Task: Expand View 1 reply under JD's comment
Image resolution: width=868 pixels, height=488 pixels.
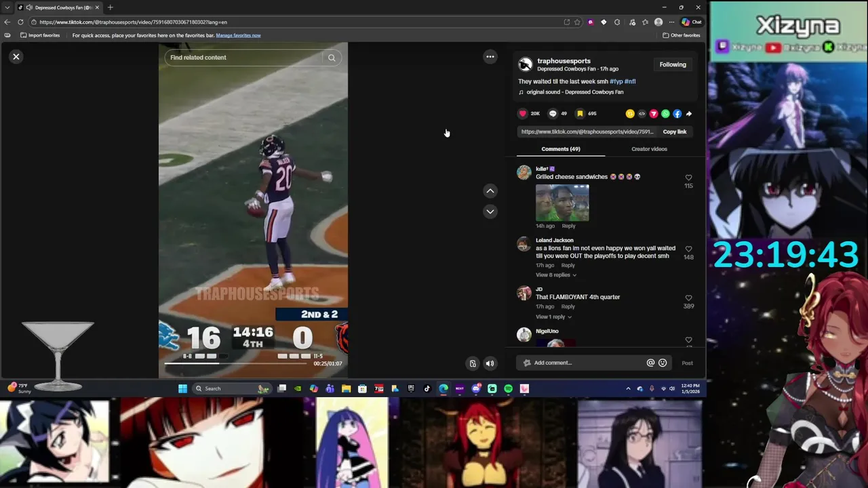Action: (x=553, y=317)
